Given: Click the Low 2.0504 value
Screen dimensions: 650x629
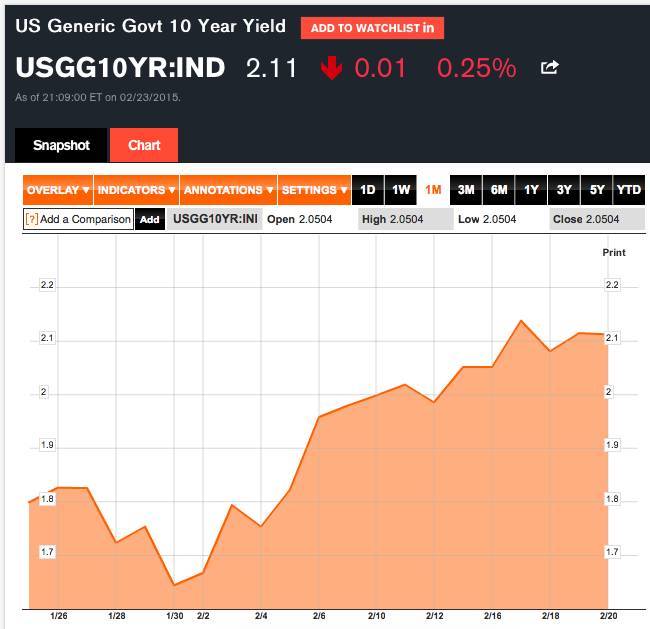Looking at the screenshot, I should coord(487,219).
